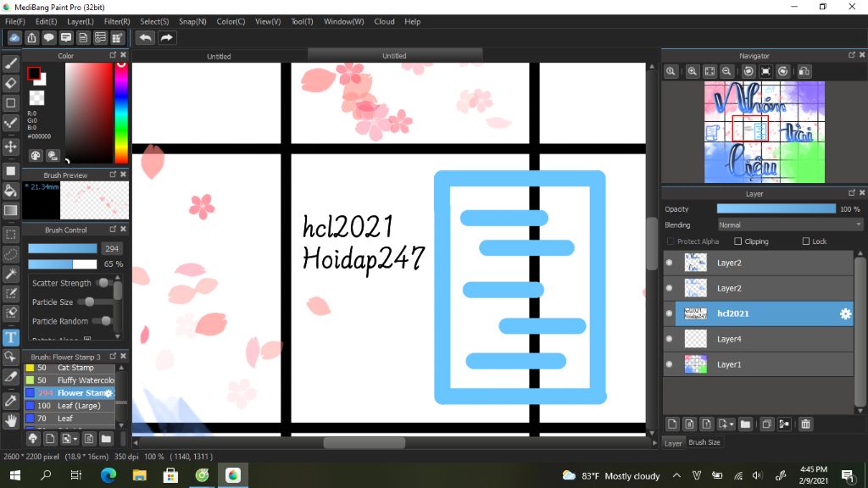This screenshot has height=488, width=868.
Task: Select the Brush tool
Action: coord(10,64)
